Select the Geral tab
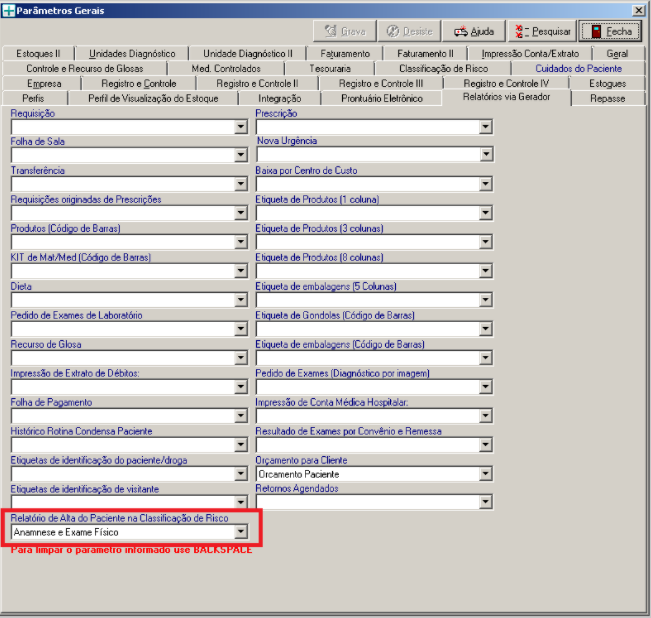Screen dimensions: 651x618 tap(617, 54)
